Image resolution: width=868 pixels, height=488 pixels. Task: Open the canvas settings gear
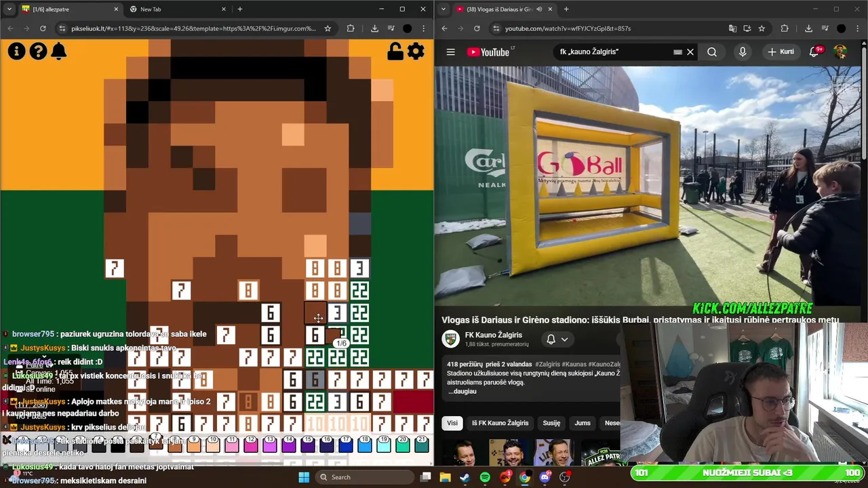(416, 52)
